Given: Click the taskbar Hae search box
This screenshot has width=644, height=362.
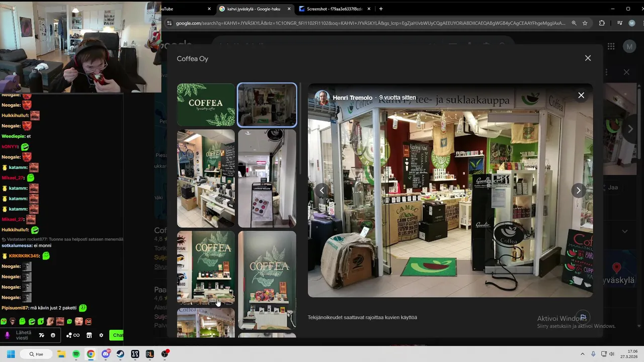Looking at the screenshot, I should click(x=36, y=354).
